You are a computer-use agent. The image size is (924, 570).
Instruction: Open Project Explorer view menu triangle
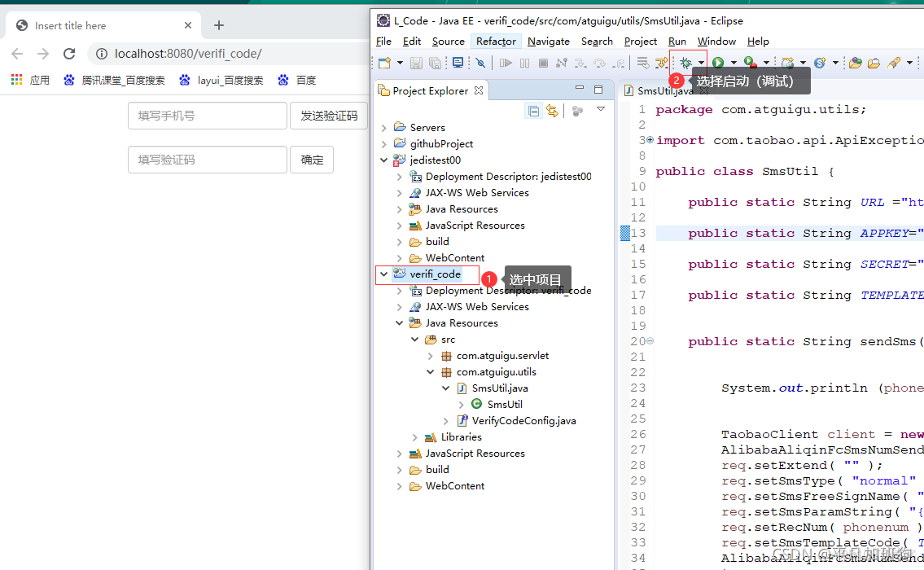coord(601,109)
